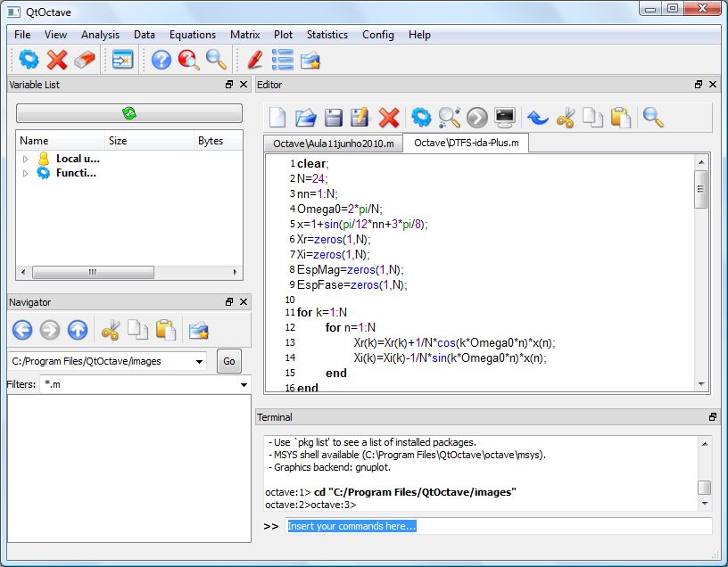Click the green refresh variable list button
The width and height of the screenshot is (728, 567).
click(x=129, y=112)
